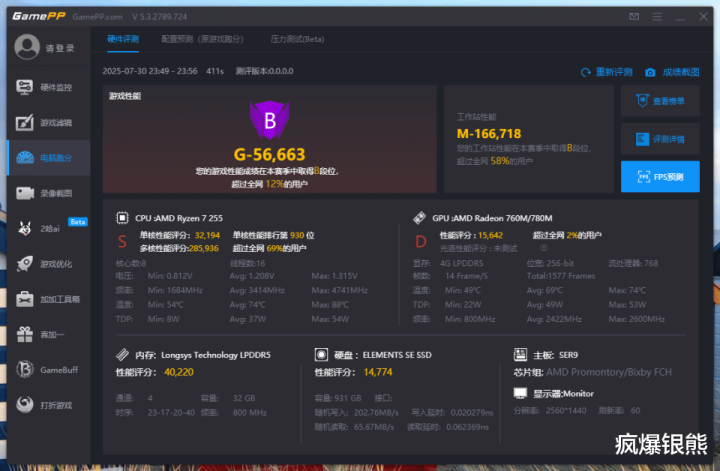Click the blue FPS预测 button
The image size is (720, 471).
pyautogui.click(x=660, y=177)
